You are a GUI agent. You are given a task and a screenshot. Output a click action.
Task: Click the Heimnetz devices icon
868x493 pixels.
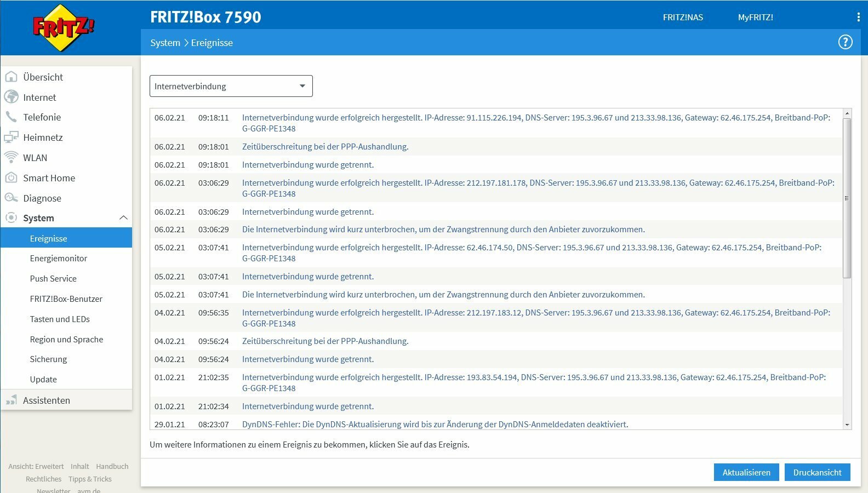pyautogui.click(x=11, y=137)
